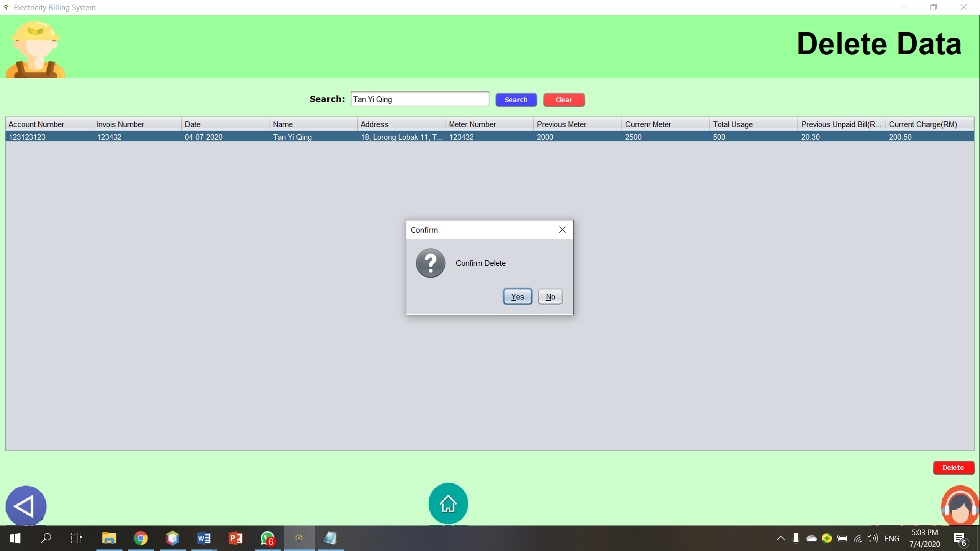Click the red Delete button
This screenshot has width=980, height=551.
[x=953, y=467]
